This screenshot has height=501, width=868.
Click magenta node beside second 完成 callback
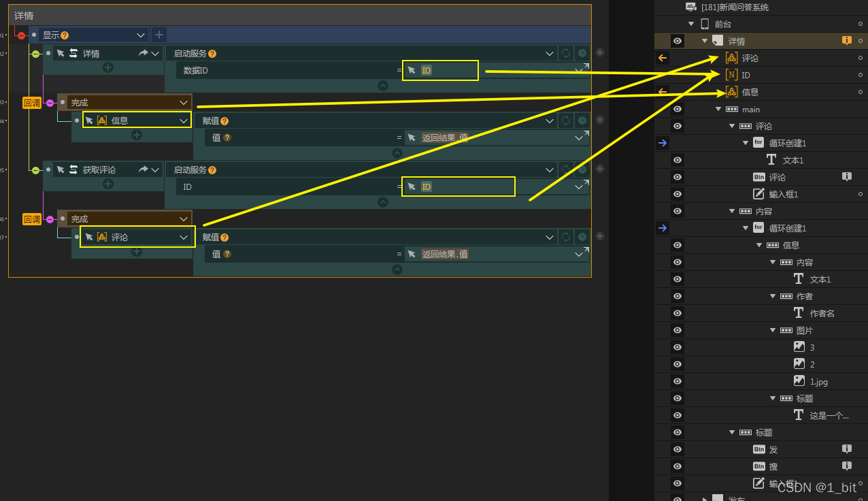[50, 219]
